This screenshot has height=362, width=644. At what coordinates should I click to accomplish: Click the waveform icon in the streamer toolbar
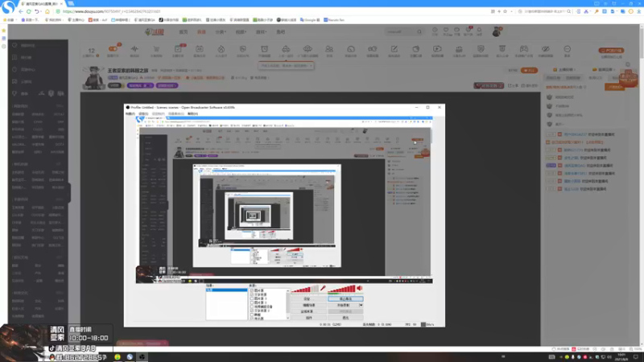pos(134,49)
